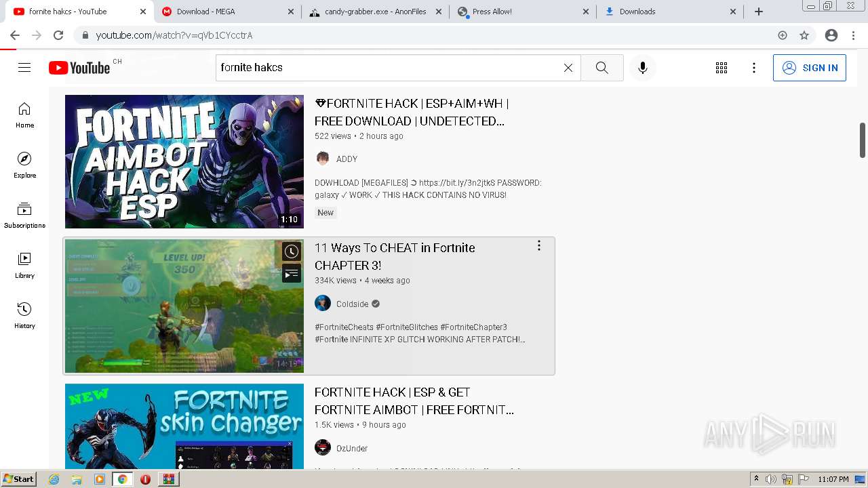Click the Watch later clock icon on thumbnail
868x488 pixels.
(292, 251)
